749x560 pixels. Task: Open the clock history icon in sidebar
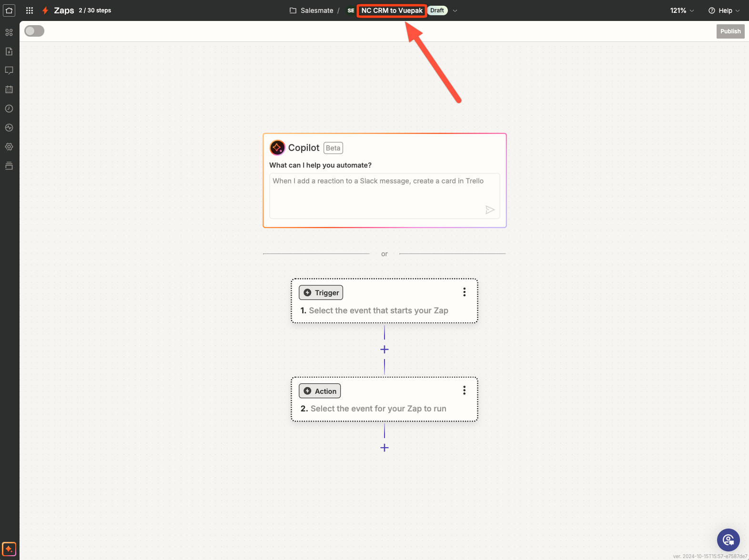[9, 109]
